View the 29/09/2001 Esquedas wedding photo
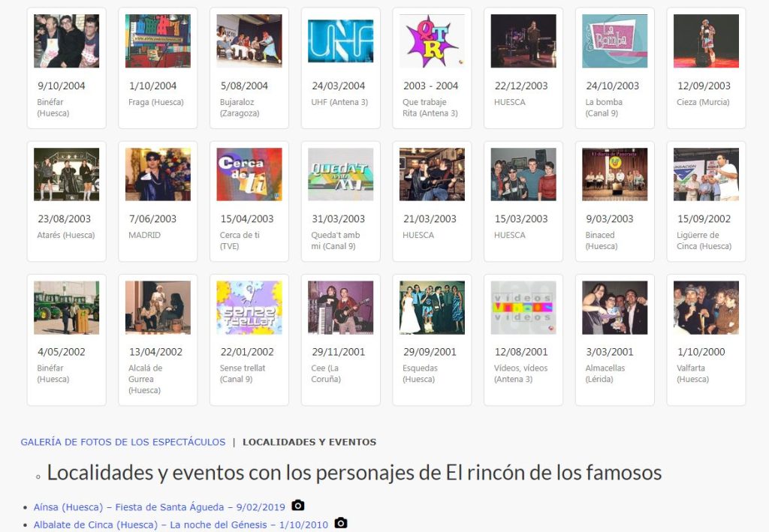The width and height of the screenshot is (769, 532). tap(432, 308)
